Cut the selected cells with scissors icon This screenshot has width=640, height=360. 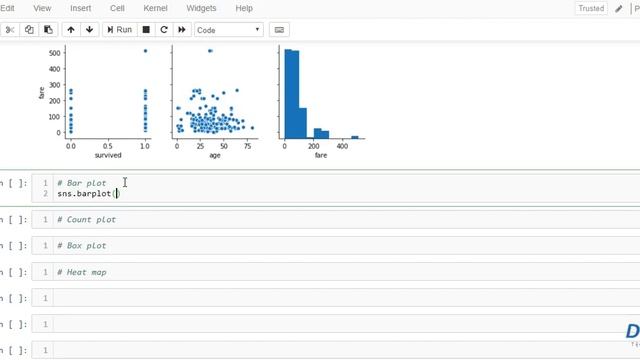(10, 30)
